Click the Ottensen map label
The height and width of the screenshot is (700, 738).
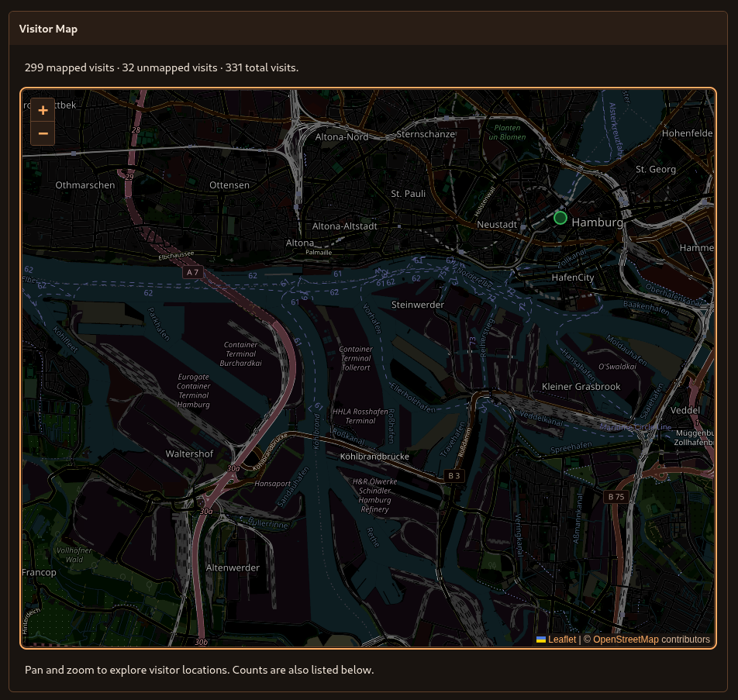point(229,185)
